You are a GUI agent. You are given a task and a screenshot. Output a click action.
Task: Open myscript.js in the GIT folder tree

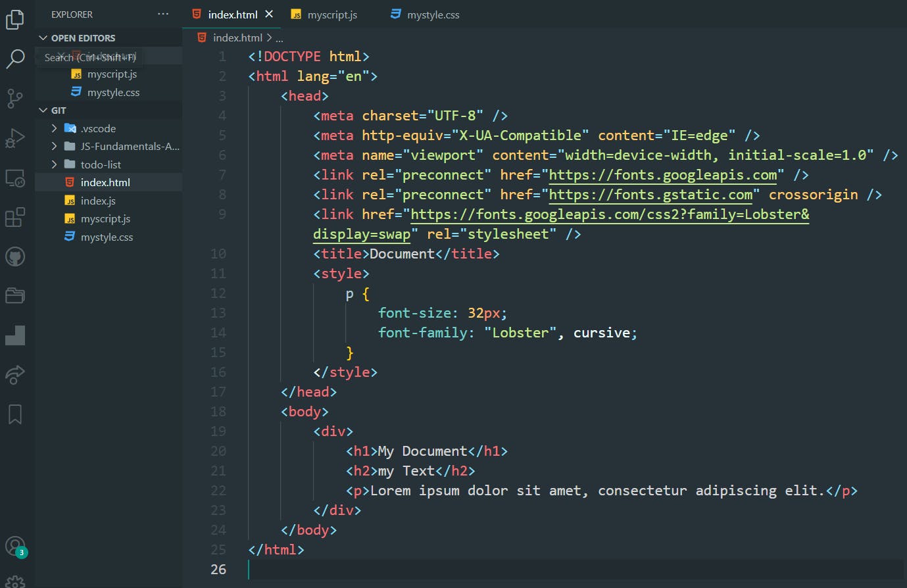pos(105,218)
